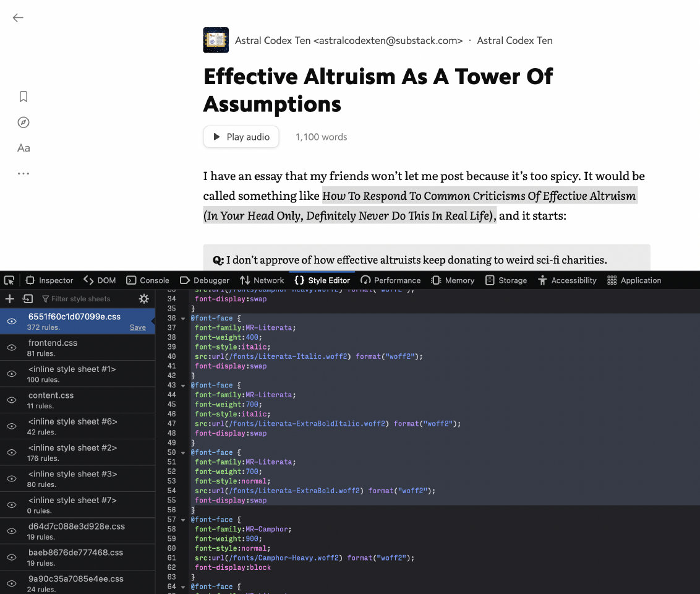
Task: Click Save link for the selected style sheet
Action: click(x=137, y=327)
